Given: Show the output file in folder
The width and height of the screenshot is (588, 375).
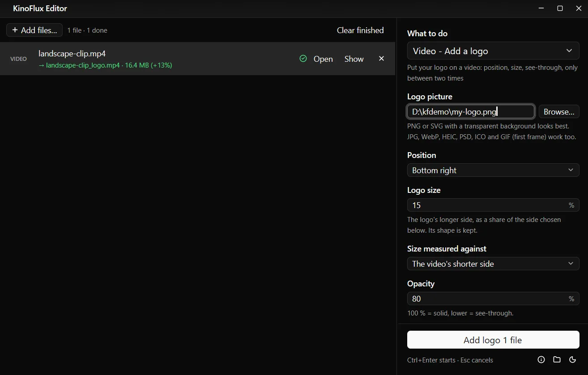Looking at the screenshot, I should click(354, 59).
